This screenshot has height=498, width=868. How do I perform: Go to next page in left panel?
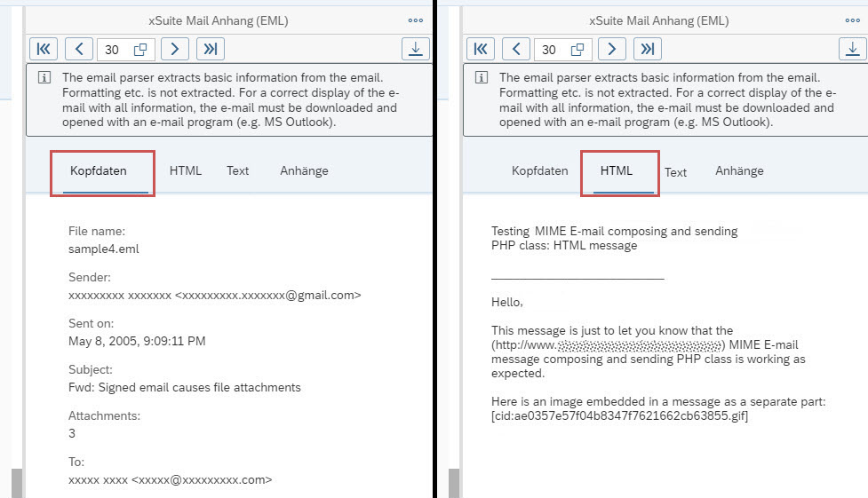pos(175,49)
